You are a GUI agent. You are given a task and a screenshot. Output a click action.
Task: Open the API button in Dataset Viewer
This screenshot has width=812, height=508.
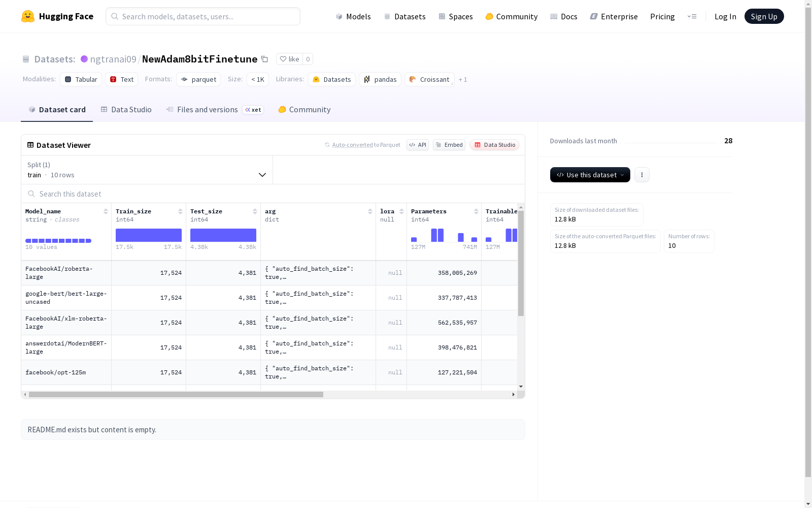[418, 145]
